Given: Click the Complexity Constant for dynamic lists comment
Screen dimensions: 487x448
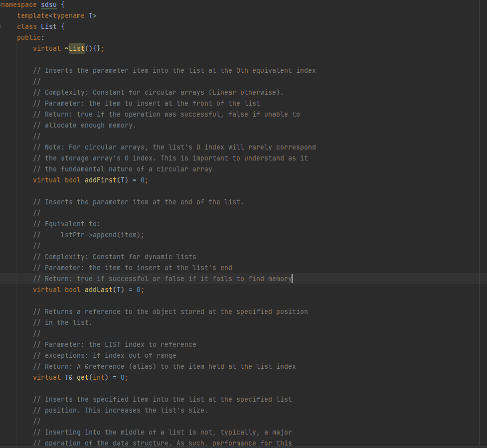Looking at the screenshot, I should (115, 257).
